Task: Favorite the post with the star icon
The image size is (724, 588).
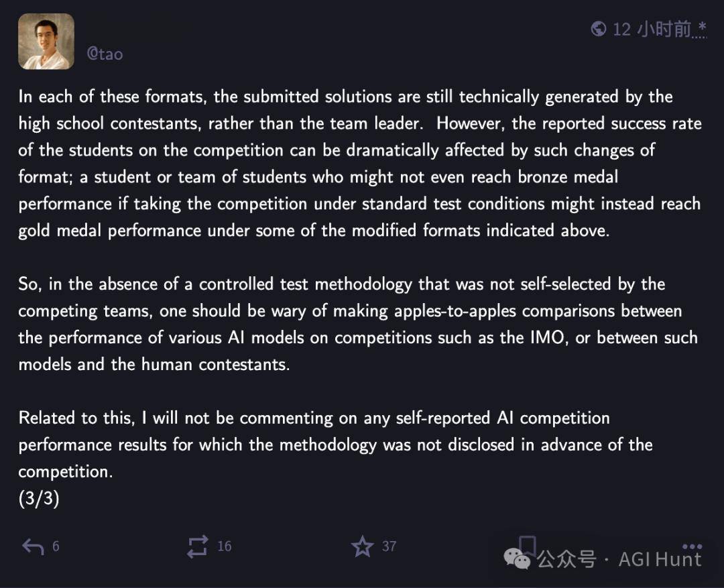Action: pyautogui.click(x=363, y=547)
